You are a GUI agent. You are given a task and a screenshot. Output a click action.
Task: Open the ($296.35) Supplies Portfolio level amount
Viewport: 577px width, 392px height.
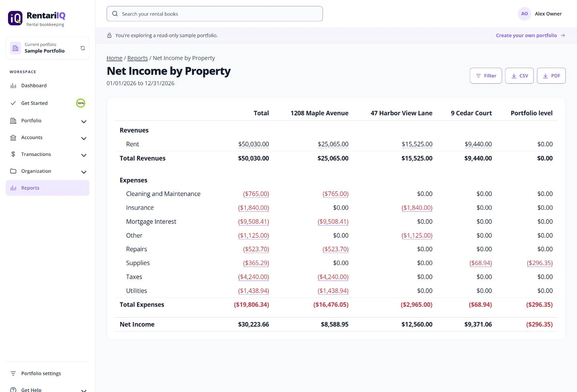[x=540, y=263]
